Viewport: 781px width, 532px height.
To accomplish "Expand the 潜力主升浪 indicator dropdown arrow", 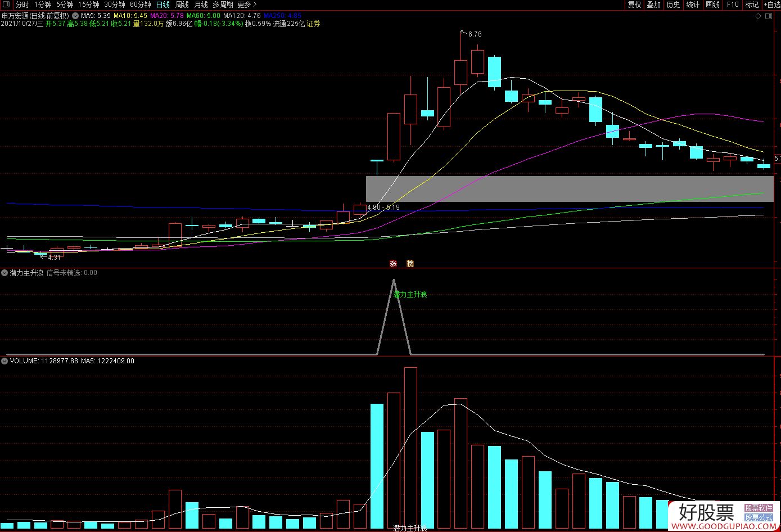I will click(x=4, y=273).
